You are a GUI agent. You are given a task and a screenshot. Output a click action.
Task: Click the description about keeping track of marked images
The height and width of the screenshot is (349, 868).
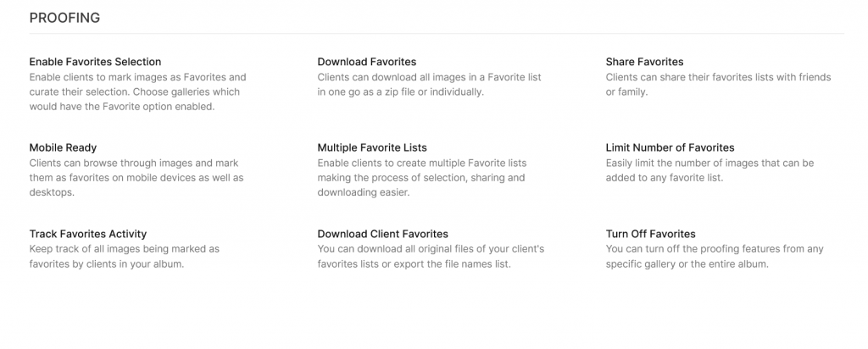tap(125, 257)
